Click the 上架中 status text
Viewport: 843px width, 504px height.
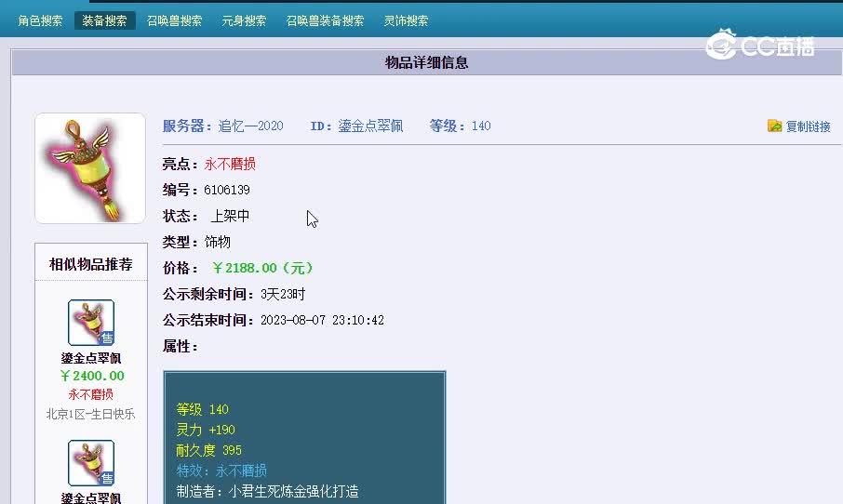coord(230,216)
